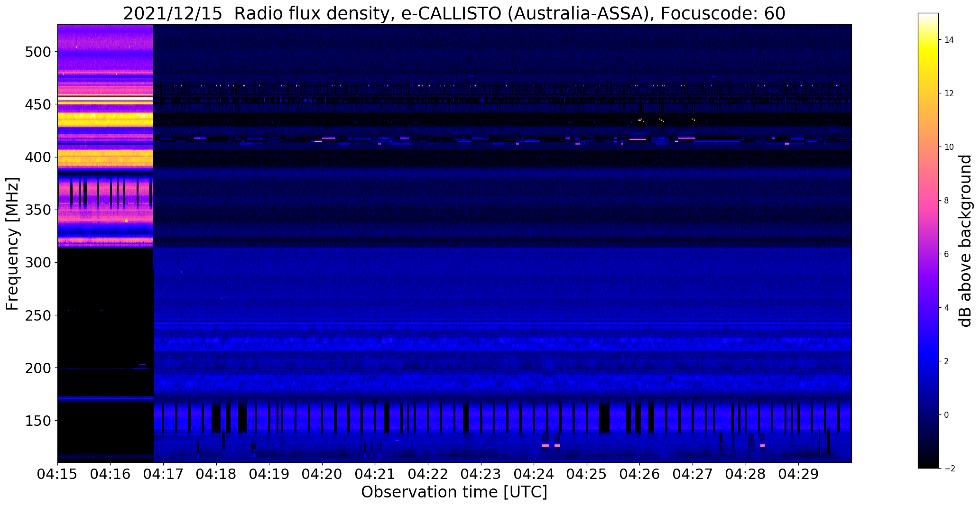Click the 04:29 time tick label
This screenshot has height=506, width=980.
click(799, 474)
